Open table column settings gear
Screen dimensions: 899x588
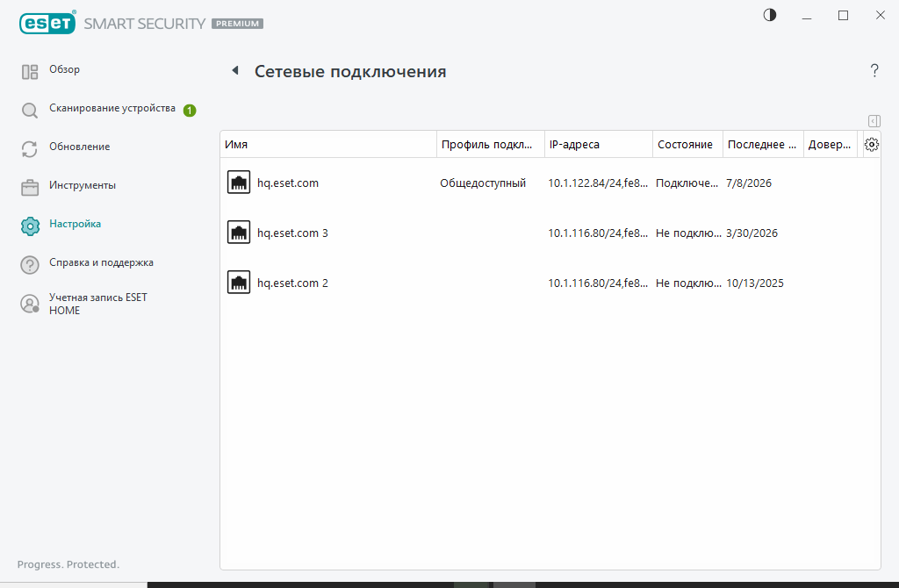pyautogui.click(x=872, y=145)
